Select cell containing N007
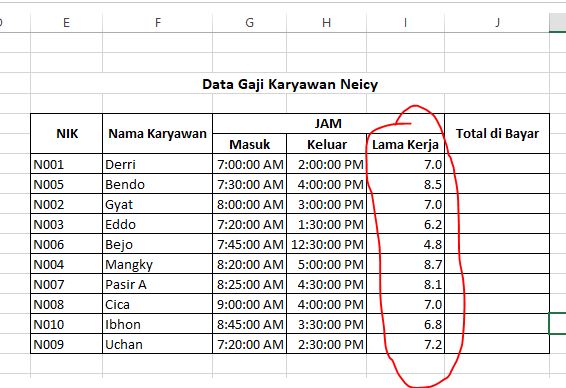 [x=67, y=284]
